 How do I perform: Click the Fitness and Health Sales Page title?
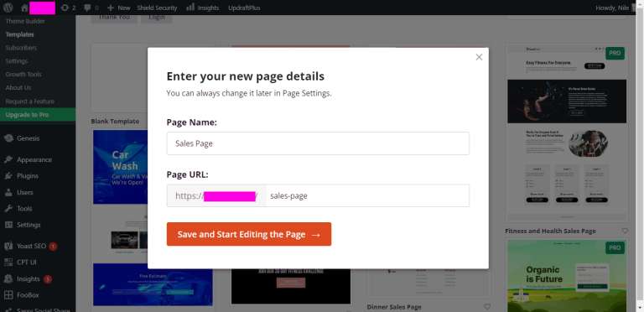point(550,231)
